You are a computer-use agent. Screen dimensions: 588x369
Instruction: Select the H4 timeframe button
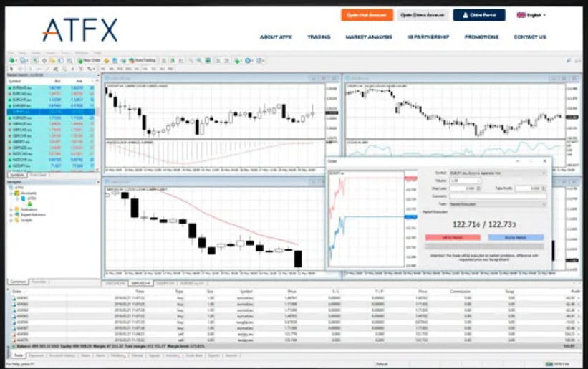click(x=145, y=69)
